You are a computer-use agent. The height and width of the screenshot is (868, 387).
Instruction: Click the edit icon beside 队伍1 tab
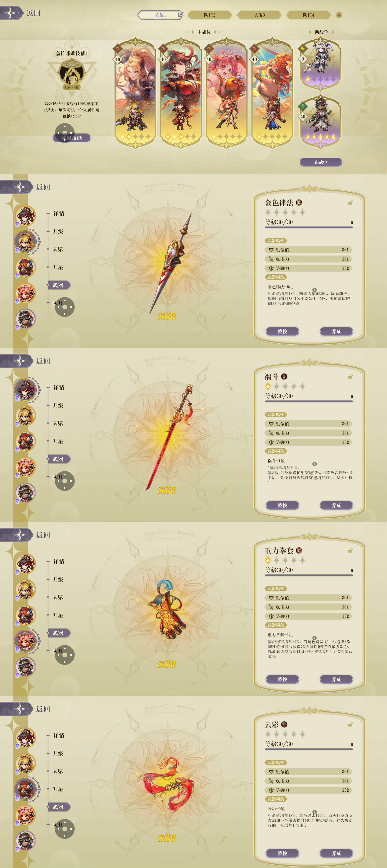pyautogui.click(x=180, y=14)
